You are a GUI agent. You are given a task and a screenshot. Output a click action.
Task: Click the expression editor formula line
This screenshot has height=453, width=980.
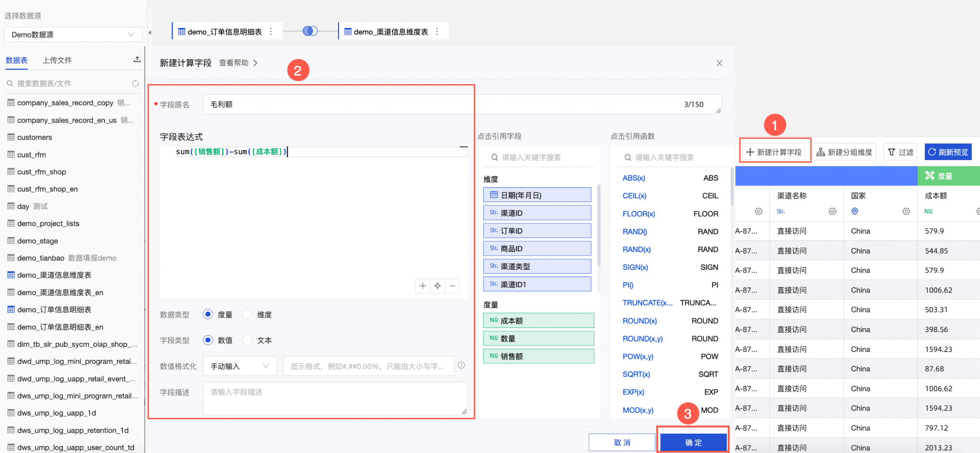[x=321, y=152]
